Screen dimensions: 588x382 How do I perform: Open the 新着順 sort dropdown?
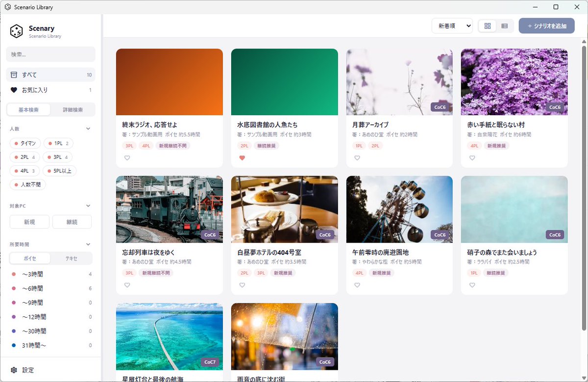[x=452, y=26]
